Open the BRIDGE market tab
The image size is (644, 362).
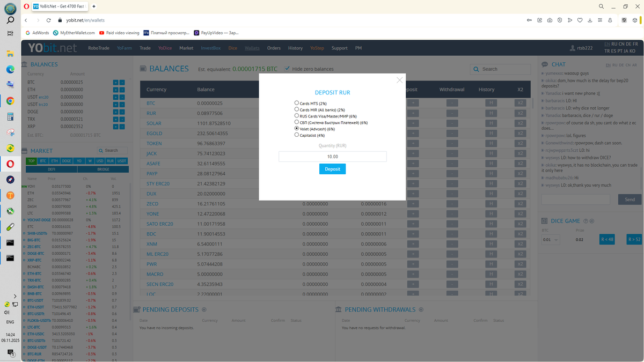point(103,169)
